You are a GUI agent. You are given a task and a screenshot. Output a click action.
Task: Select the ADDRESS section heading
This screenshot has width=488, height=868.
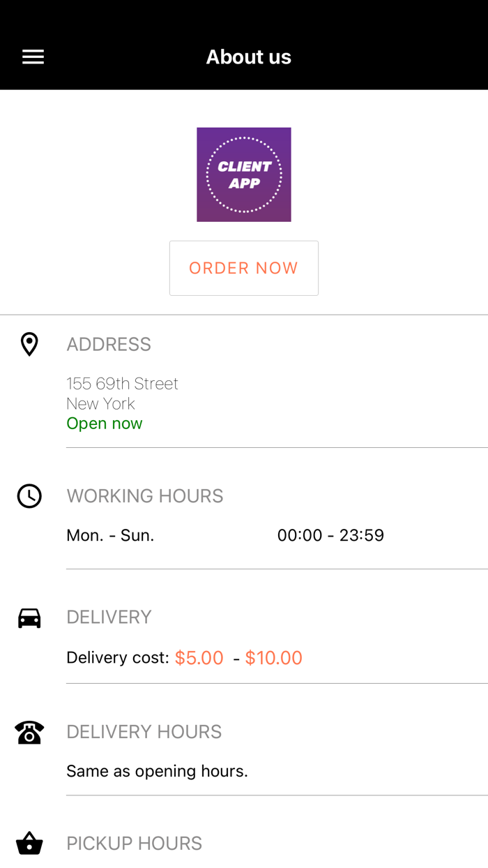point(109,343)
